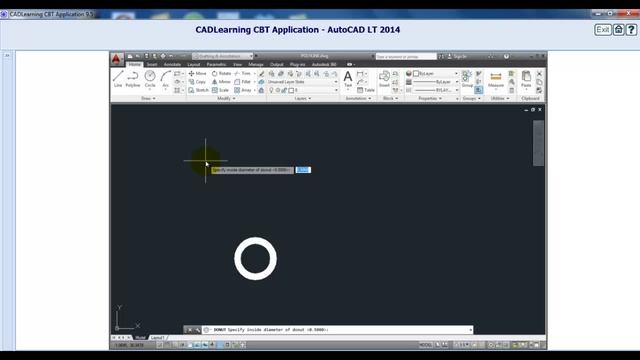Expand the Draw panel

pyautogui.click(x=148, y=98)
